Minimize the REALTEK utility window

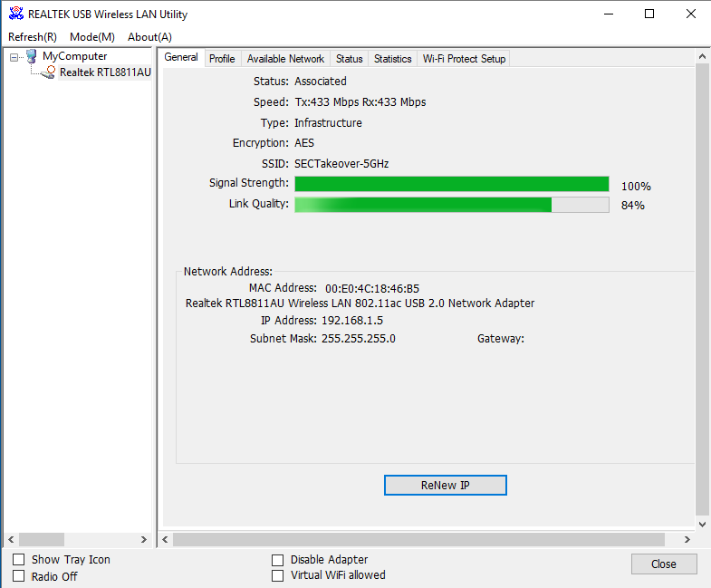pyautogui.click(x=609, y=14)
